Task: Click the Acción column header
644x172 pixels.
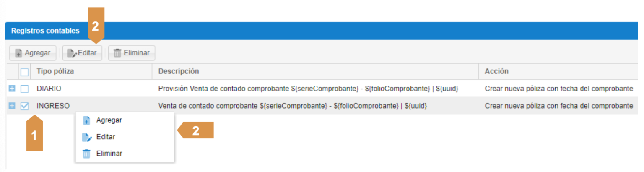Action: click(496, 71)
